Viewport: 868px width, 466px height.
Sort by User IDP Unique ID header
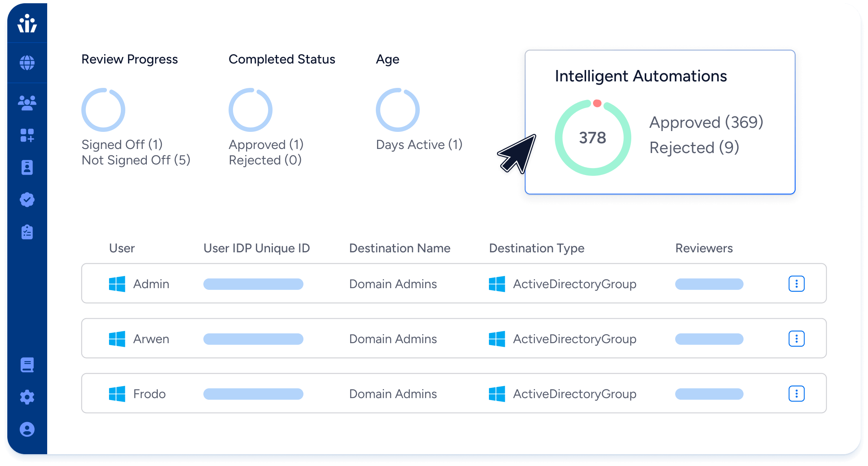[x=257, y=248]
